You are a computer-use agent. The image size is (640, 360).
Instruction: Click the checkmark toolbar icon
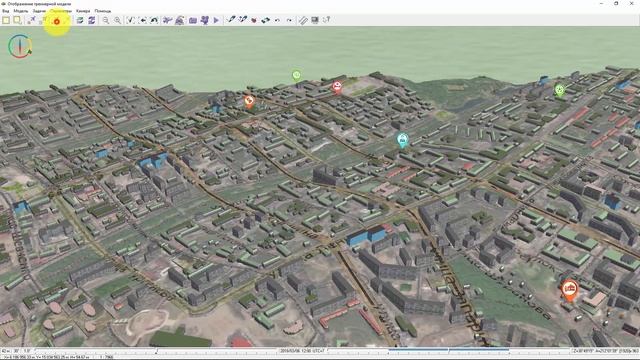point(131,20)
